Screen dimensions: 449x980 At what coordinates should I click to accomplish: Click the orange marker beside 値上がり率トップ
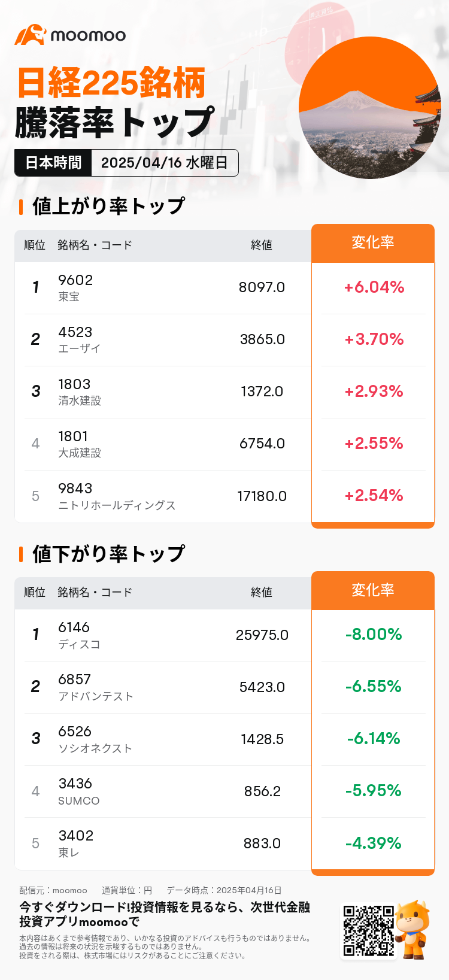21,207
